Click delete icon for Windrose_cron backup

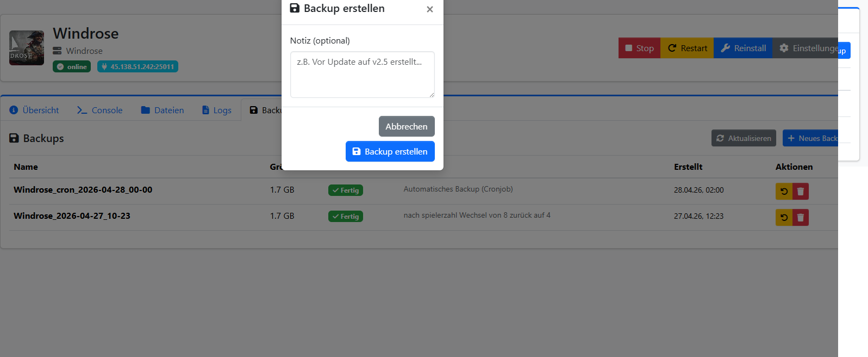tap(801, 192)
